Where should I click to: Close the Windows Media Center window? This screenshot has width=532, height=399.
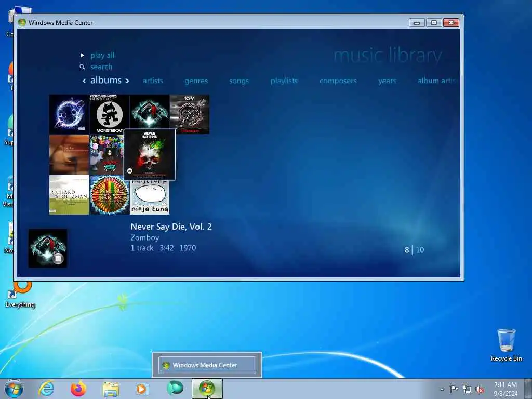click(451, 23)
